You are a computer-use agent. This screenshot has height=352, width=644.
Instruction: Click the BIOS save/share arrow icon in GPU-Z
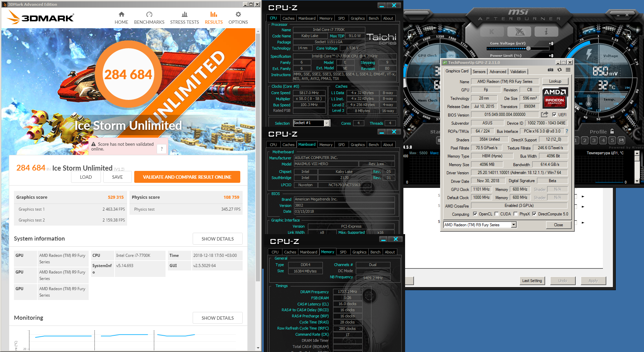point(544,115)
